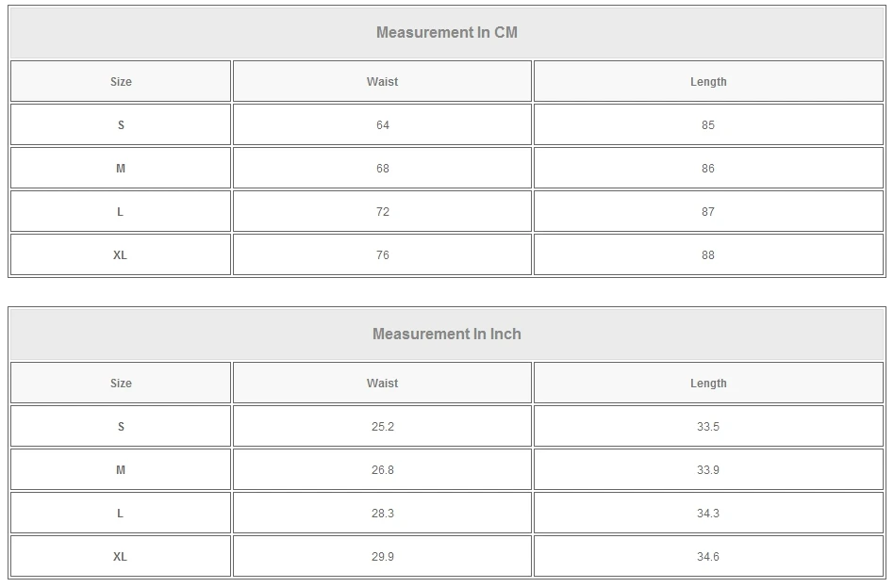Click the Waist header in the Inch table
The image size is (894, 588).
click(x=382, y=384)
